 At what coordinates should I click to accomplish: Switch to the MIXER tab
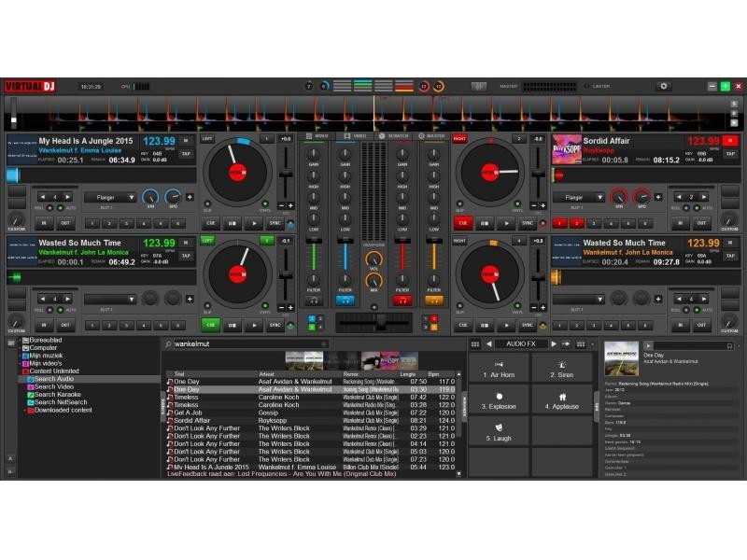coord(317,136)
